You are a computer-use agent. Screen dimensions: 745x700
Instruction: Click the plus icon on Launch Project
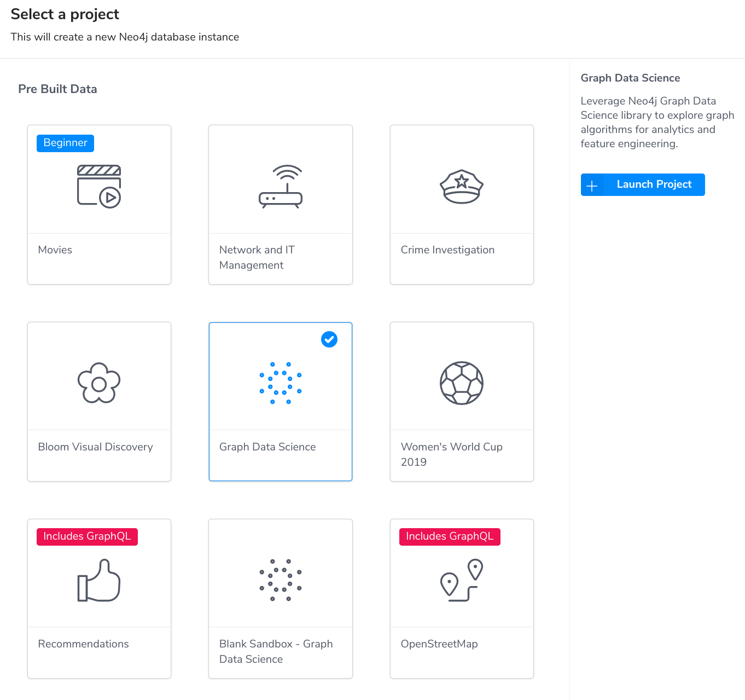(592, 185)
